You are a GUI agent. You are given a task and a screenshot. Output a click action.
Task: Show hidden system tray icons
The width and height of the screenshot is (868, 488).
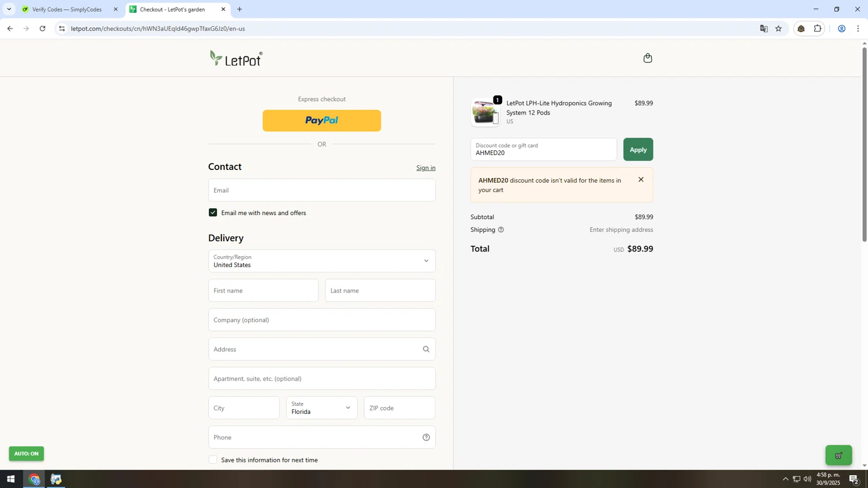[785, 479]
